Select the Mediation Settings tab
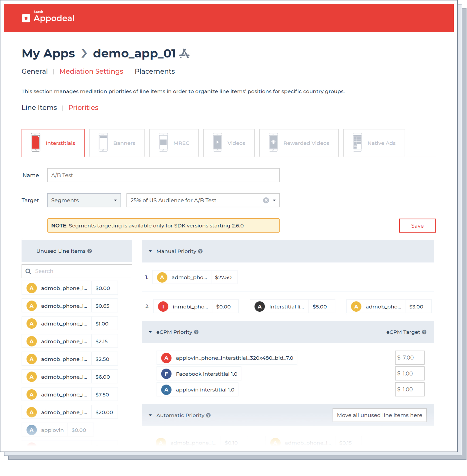Viewport: 467px width, 476px height. coord(91,71)
